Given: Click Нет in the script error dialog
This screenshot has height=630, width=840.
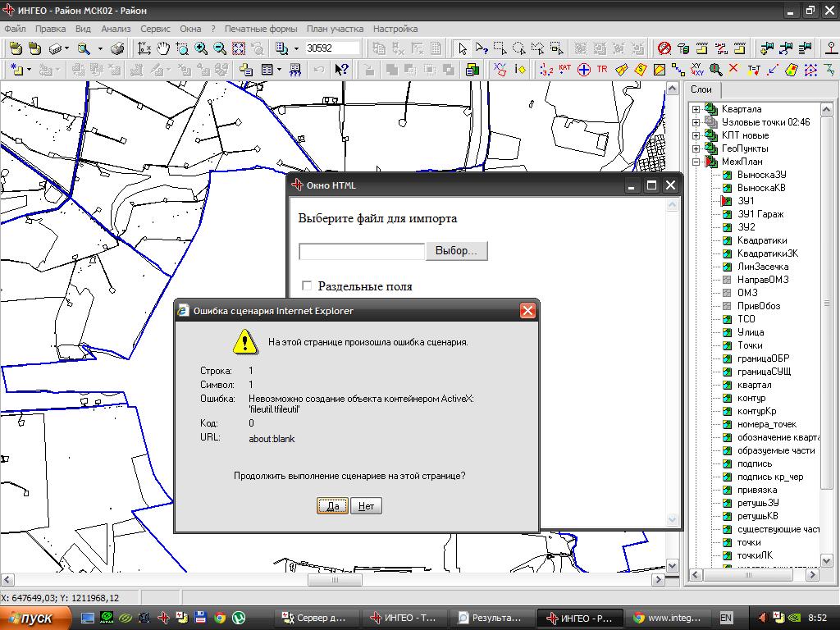Looking at the screenshot, I should [366, 505].
